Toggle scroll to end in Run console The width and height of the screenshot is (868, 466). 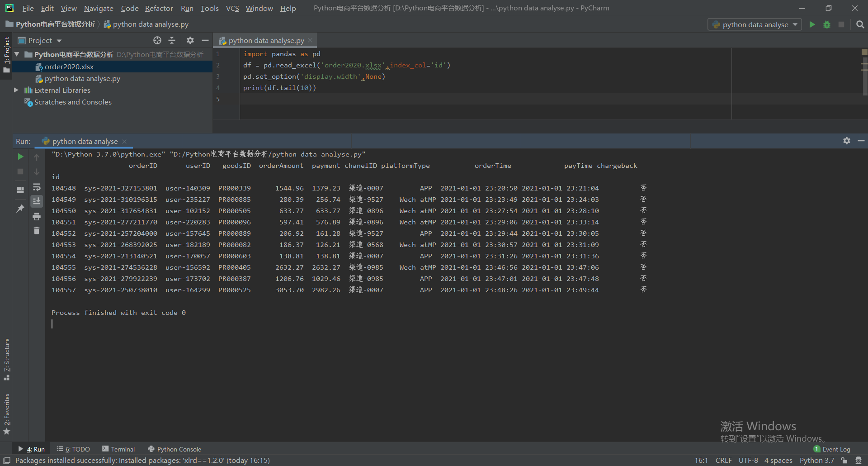[x=37, y=201]
